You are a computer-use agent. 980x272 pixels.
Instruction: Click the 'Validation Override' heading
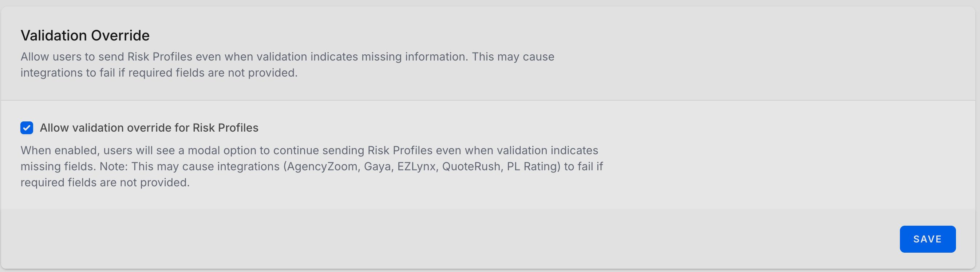pos(85,35)
